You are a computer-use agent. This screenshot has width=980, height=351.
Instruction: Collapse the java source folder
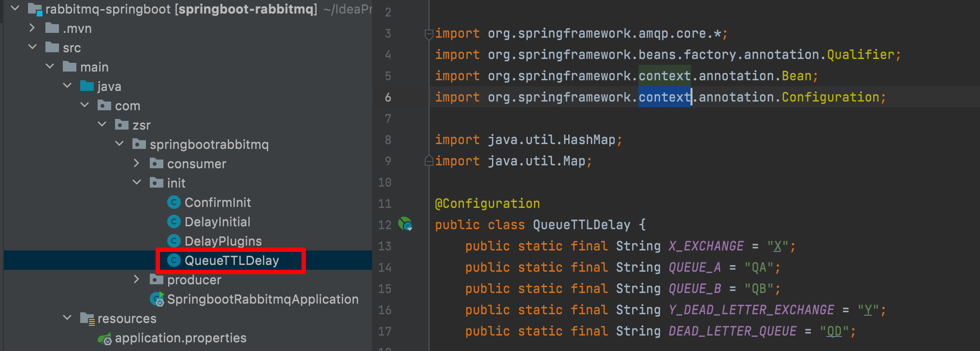coord(67,86)
